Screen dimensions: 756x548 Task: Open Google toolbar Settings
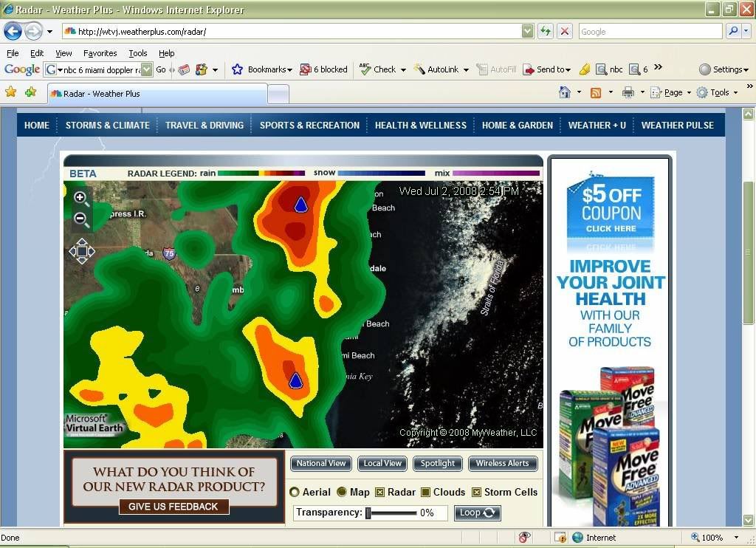(x=724, y=69)
